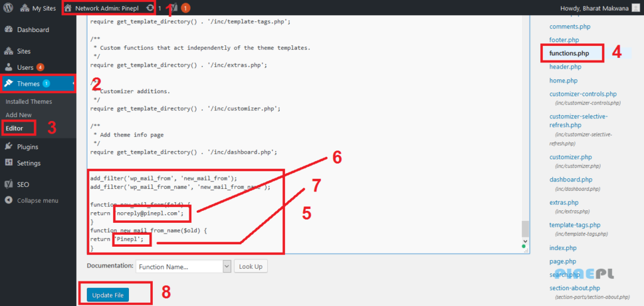Viewport: 644px width, 306px height.
Task: Open Settings in sidebar menu
Action: (29, 163)
